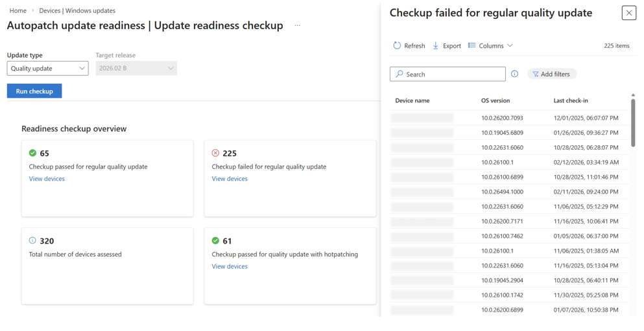Go to Devices | Windows updates breadcrumb
This screenshot has height=331, width=644.
77,10
